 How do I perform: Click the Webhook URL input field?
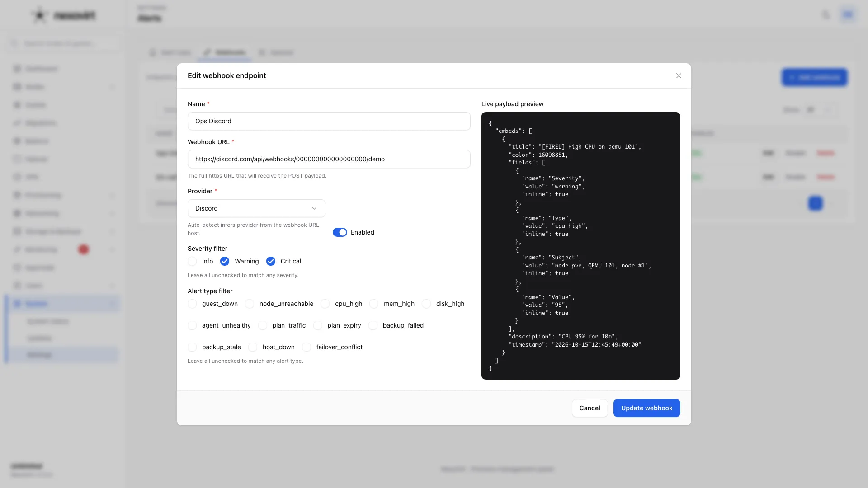coord(329,159)
